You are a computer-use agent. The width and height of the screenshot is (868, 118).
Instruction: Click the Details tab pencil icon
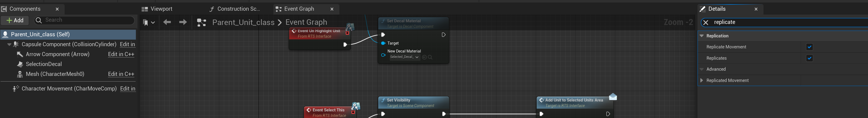coord(702,9)
